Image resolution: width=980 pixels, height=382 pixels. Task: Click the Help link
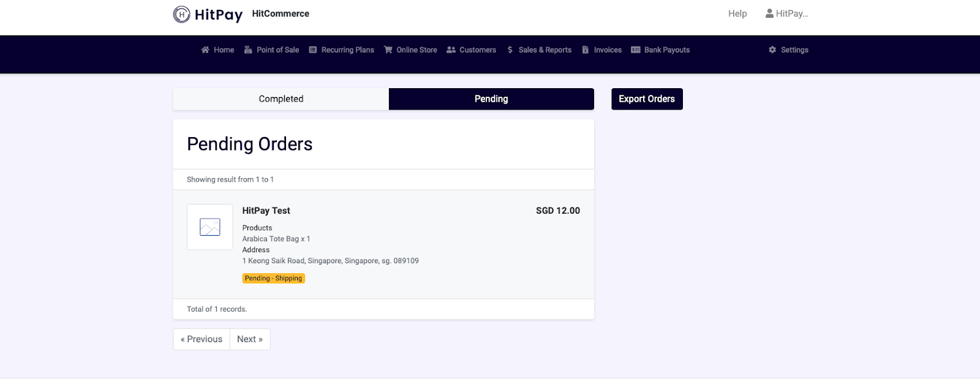coord(737,13)
